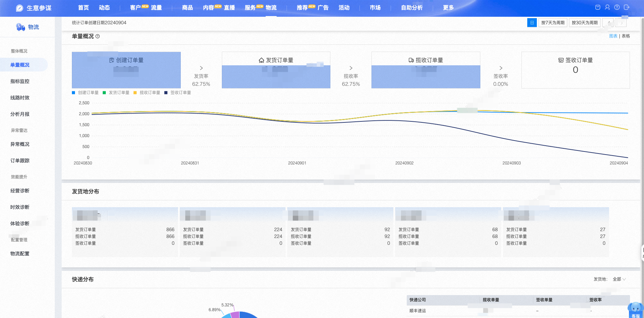The image size is (644, 318).
Task: Open the 市场 top menu
Action: (375, 8)
